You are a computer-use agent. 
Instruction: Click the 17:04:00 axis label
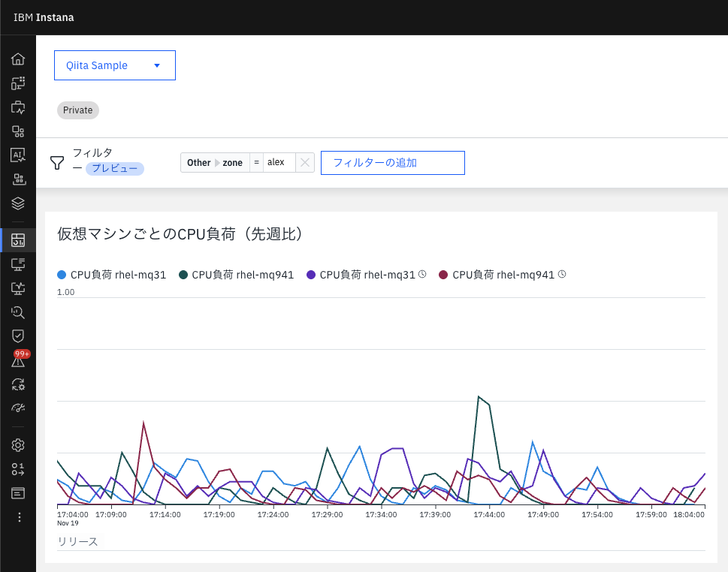coord(72,514)
